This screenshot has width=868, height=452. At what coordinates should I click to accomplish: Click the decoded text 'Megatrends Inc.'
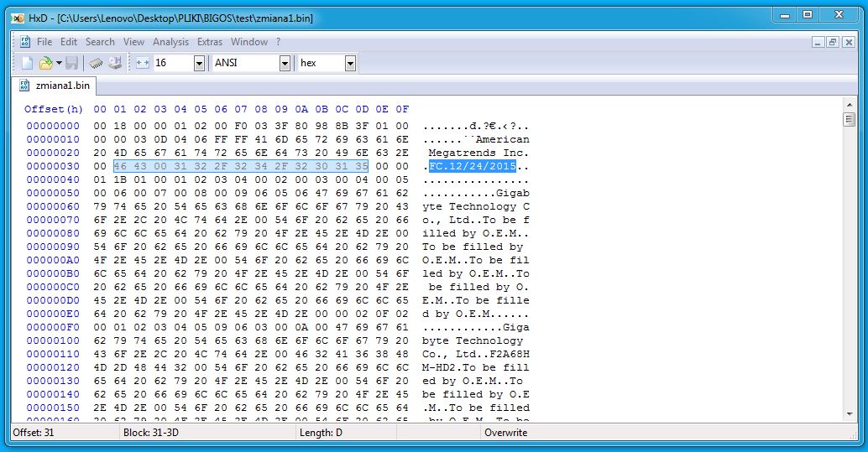(478, 153)
